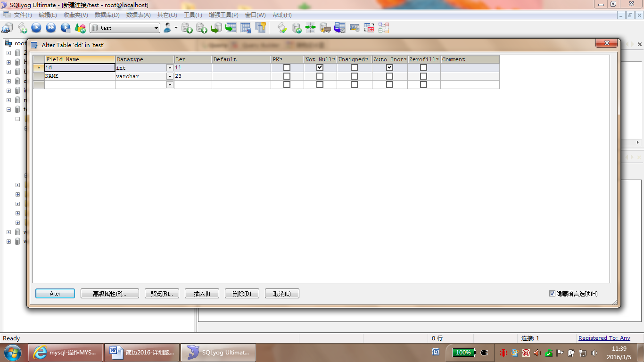This screenshot has height=362, width=644.
Task: Uncheck Not Null for id field
Action: point(320,68)
